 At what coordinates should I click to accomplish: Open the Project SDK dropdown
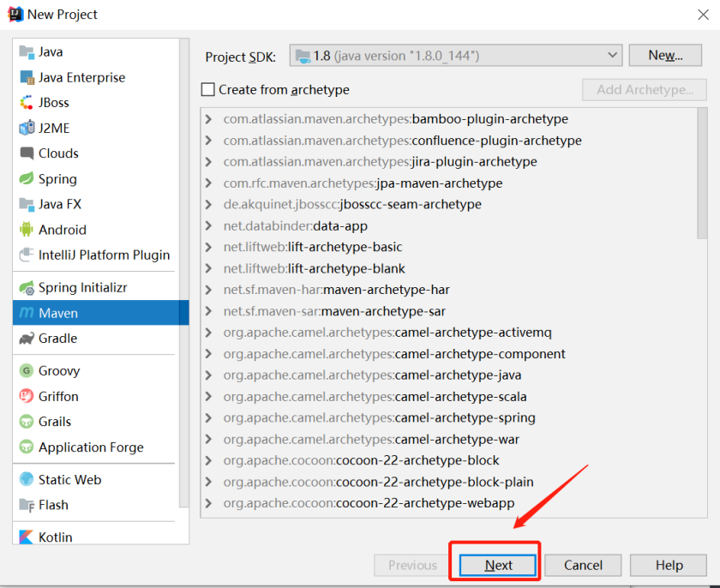[455, 56]
